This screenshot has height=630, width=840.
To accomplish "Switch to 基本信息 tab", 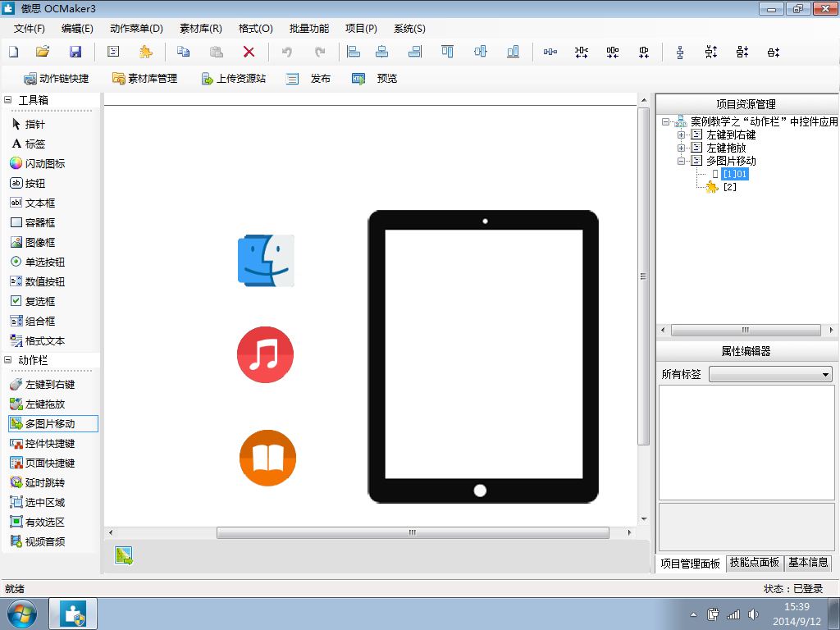I will click(808, 563).
